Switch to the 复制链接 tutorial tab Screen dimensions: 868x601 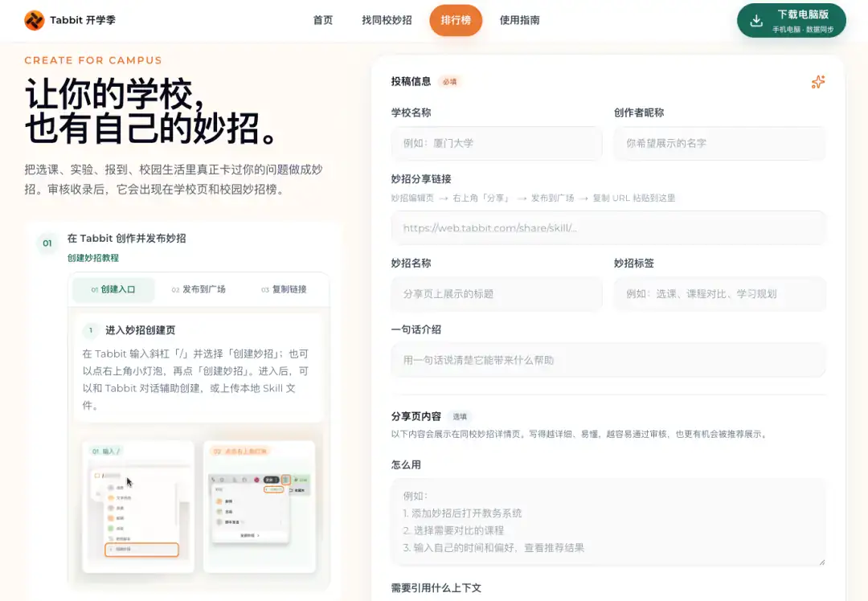[284, 289]
